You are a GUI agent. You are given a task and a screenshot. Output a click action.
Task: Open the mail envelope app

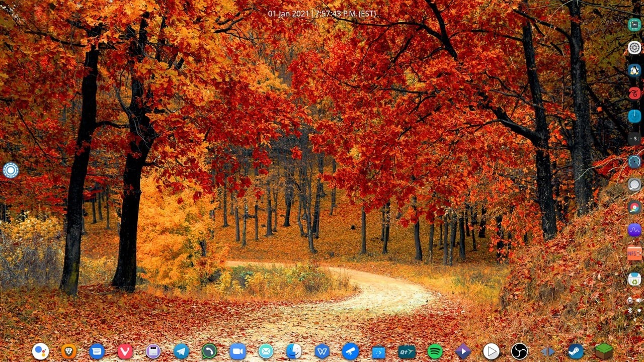[x=266, y=351]
